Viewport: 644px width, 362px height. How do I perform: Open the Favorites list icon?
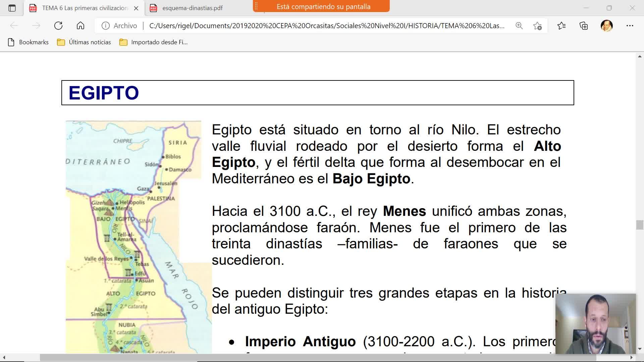[561, 26]
